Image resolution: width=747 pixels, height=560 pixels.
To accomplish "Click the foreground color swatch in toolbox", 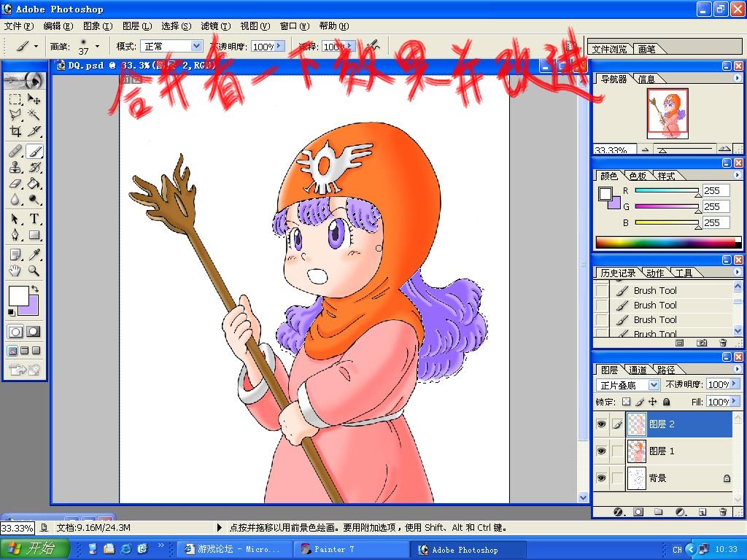I will click(x=18, y=296).
